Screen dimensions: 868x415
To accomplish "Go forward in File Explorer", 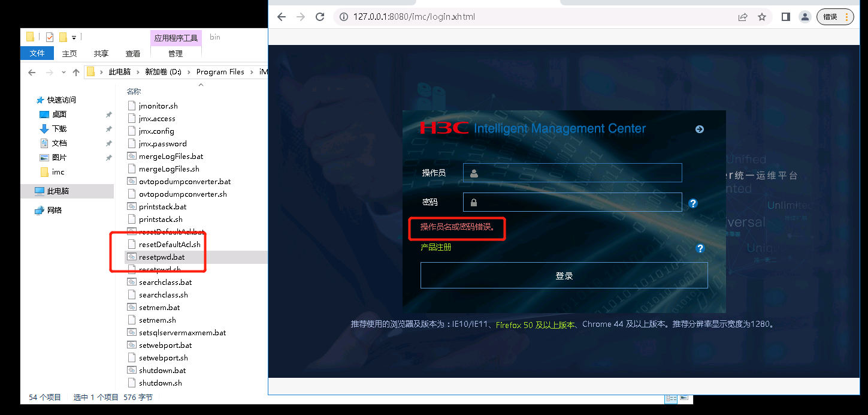I will click(x=49, y=72).
